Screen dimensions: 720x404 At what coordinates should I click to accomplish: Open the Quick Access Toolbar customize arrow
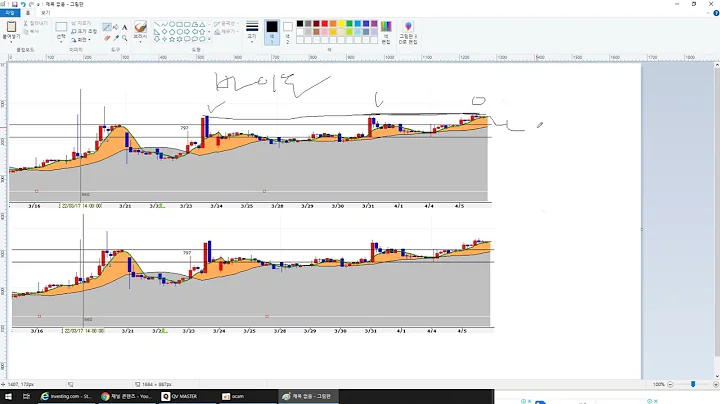(38, 4)
